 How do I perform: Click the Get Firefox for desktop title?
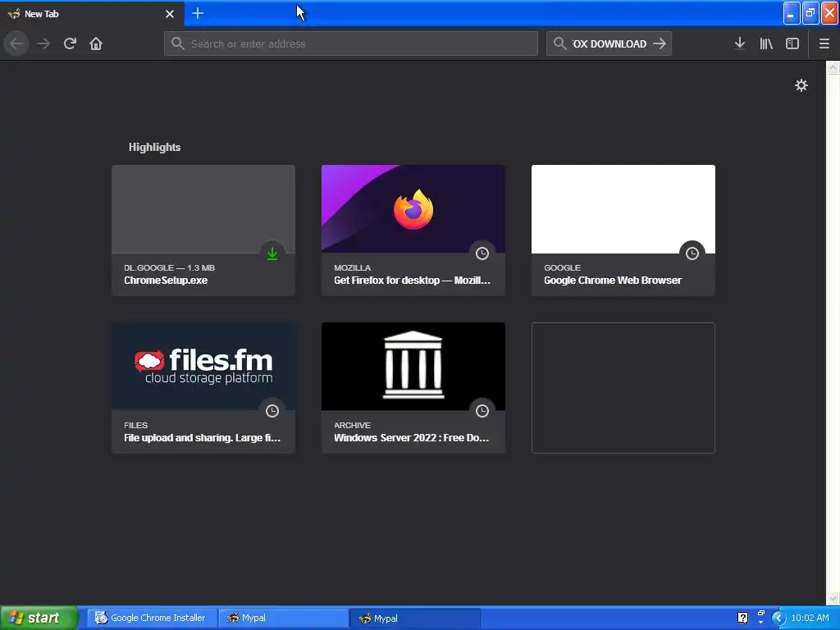tap(412, 281)
